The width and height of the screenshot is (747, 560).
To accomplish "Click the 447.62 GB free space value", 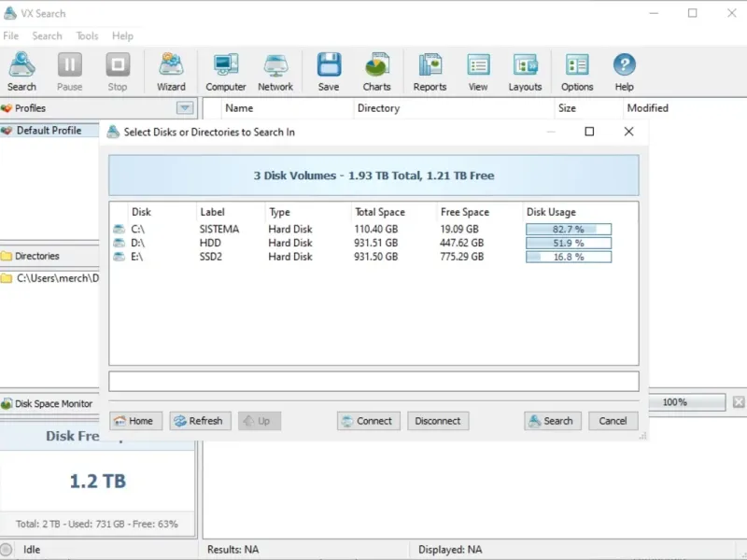I will pyautogui.click(x=461, y=243).
